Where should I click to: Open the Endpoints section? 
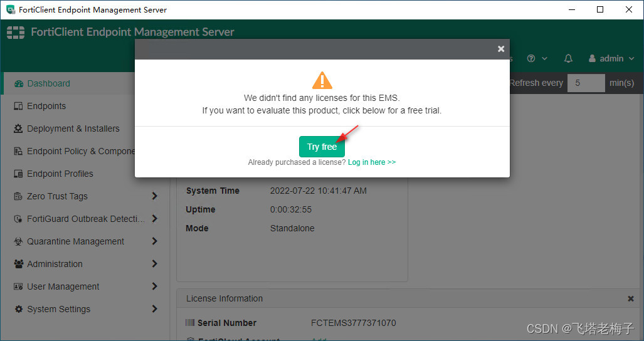tap(46, 106)
